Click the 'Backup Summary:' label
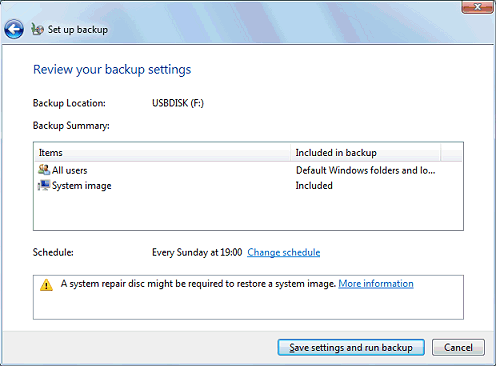Screen dimensions: 496x366 tap(71, 126)
